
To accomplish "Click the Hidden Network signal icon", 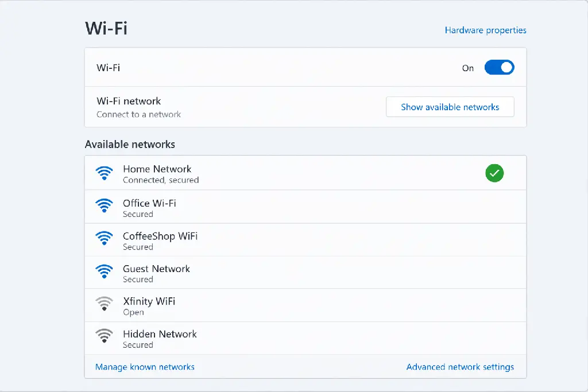I will tap(105, 336).
